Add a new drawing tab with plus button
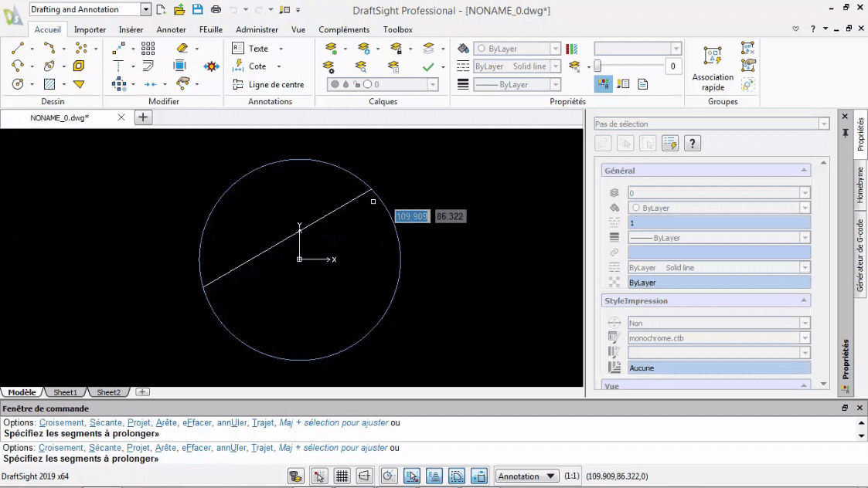Viewport: 868px width, 488px height. click(x=143, y=117)
